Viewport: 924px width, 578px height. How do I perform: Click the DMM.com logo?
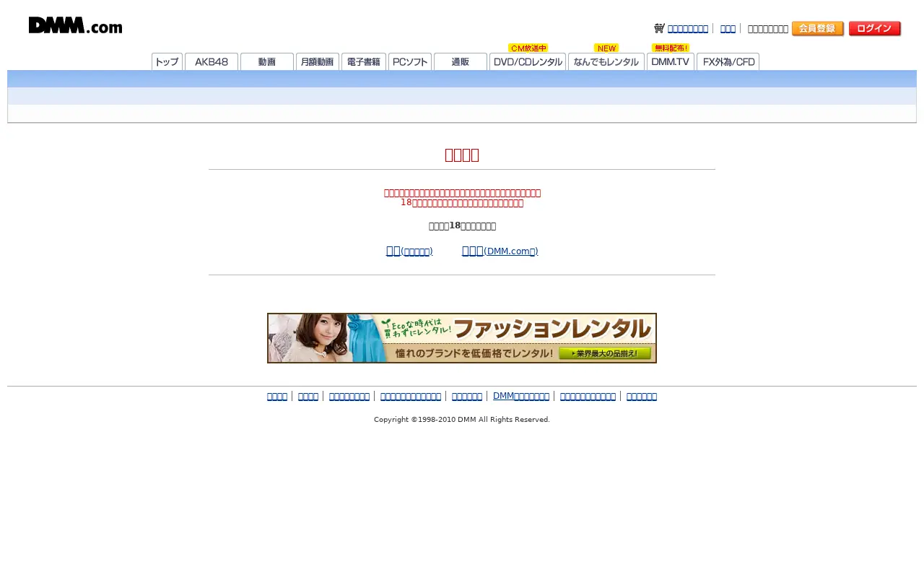click(75, 25)
